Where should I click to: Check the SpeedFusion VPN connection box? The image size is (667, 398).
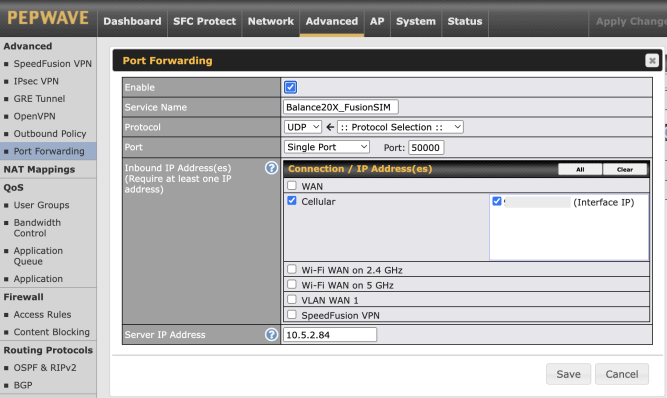tap(292, 315)
